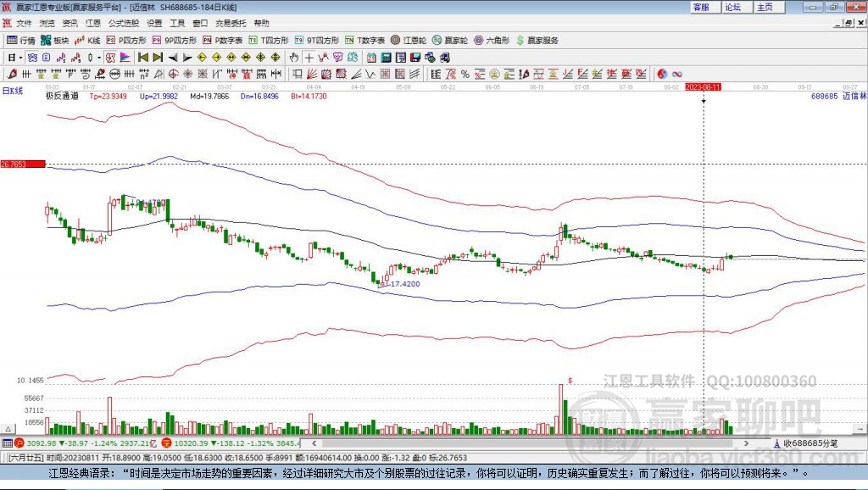Click the 沪 index icon in status bar

tap(19, 443)
